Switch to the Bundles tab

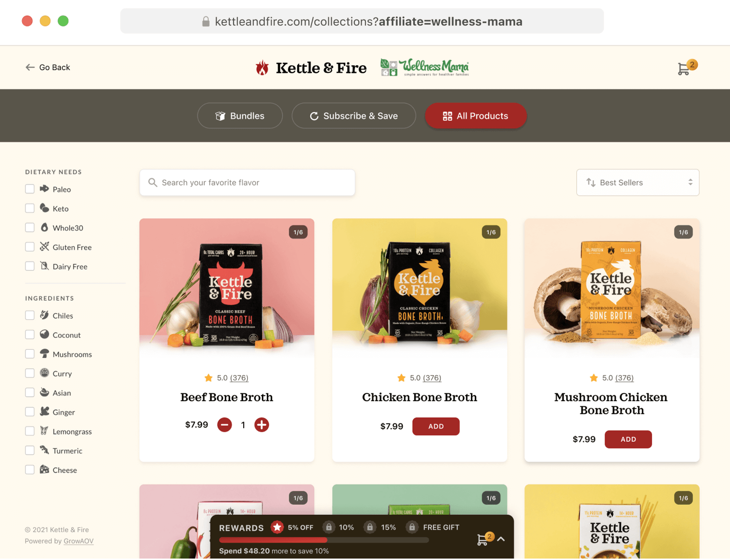click(240, 116)
